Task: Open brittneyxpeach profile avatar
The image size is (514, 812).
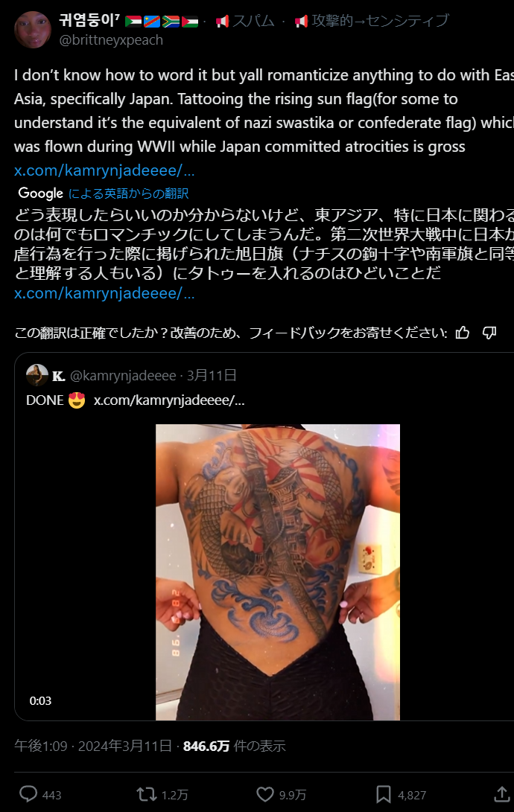Action: click(33, 30)
